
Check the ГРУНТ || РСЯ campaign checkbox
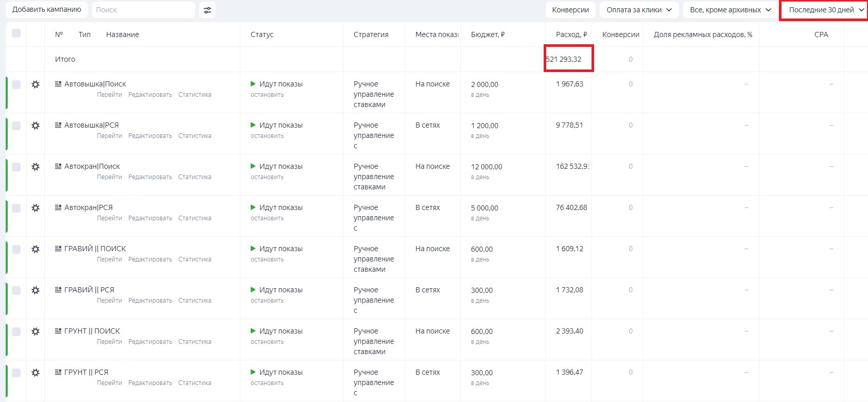[x=16, y=373]
